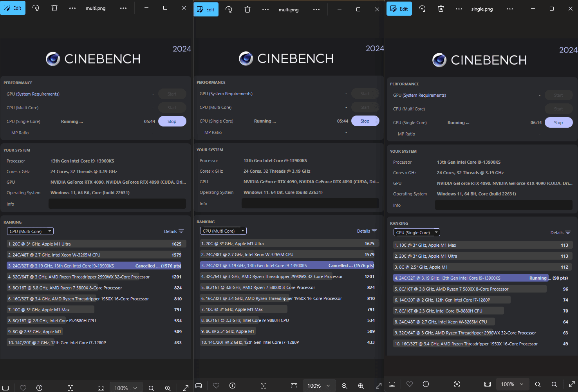
Task: Open the menu right of the leftmost multi.png filename
Action: pyautogui.click(x=123, y=8)
